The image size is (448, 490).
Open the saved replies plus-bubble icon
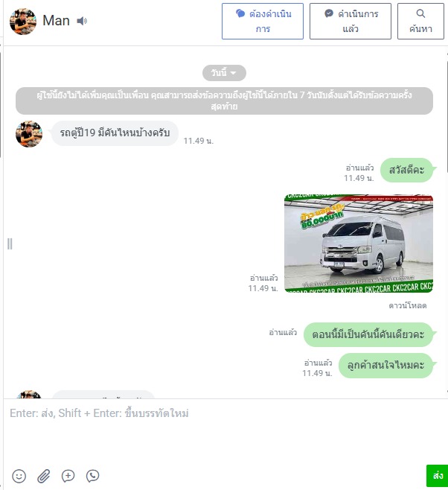tap(68, 476)
